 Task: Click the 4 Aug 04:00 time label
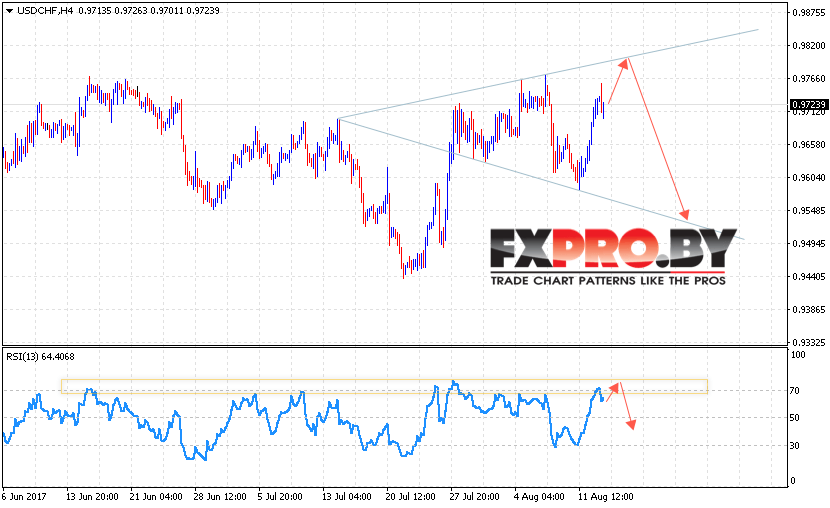point(539,497)
